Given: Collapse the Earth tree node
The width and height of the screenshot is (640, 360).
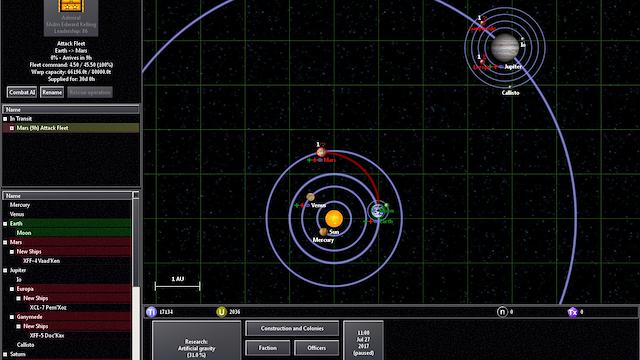Looking at the screenshot, I should click(5, 224).
